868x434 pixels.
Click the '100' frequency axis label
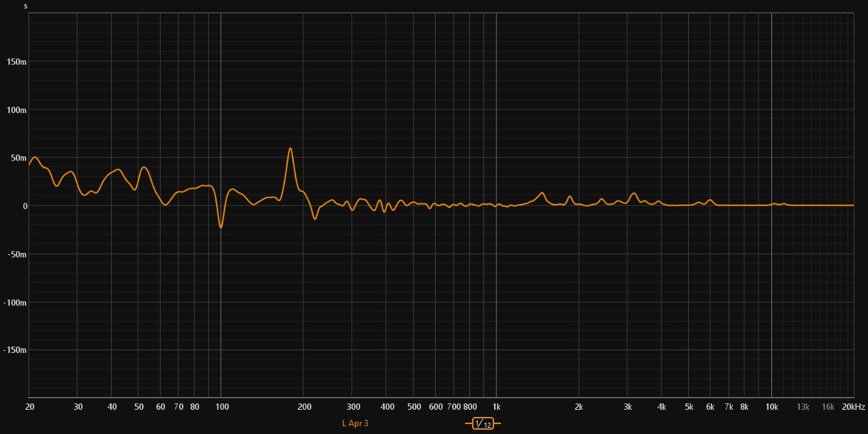pyautogui.click(x=222, y=407)
